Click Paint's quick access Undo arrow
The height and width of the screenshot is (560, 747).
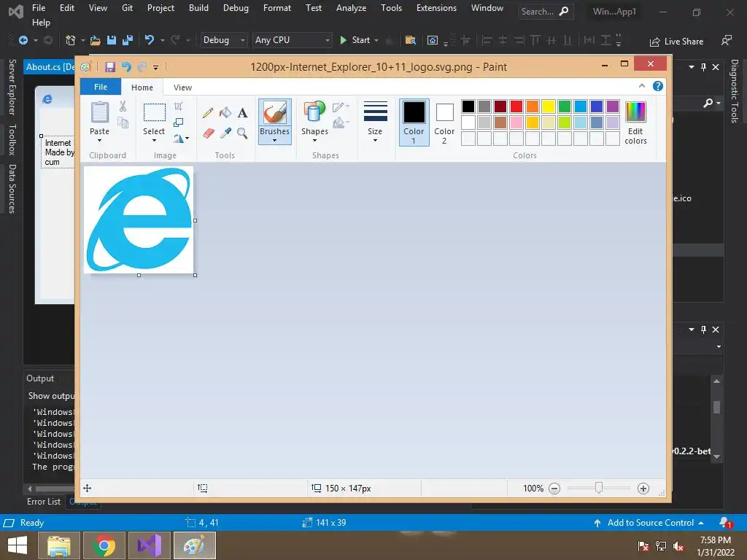pos(126,67)
